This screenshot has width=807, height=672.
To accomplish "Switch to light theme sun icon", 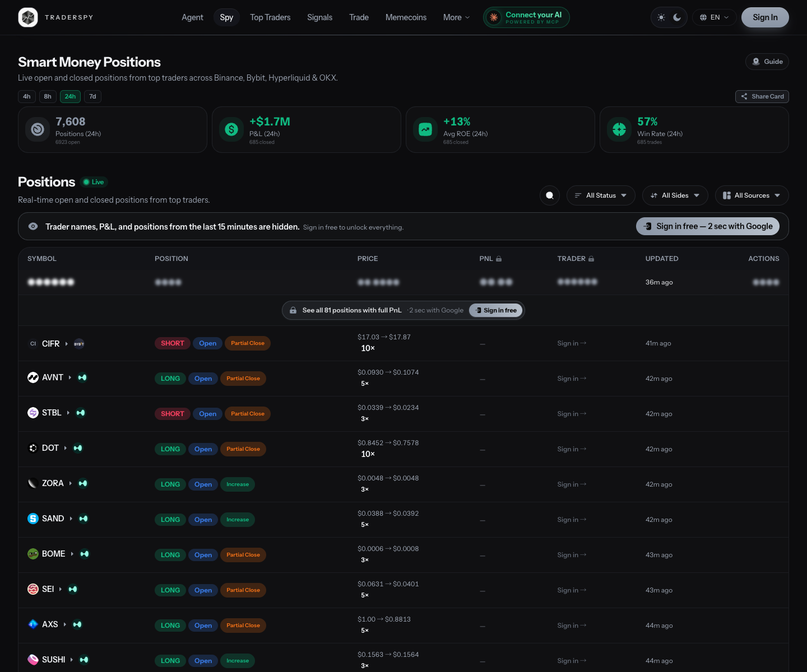I will coord(661,17).
